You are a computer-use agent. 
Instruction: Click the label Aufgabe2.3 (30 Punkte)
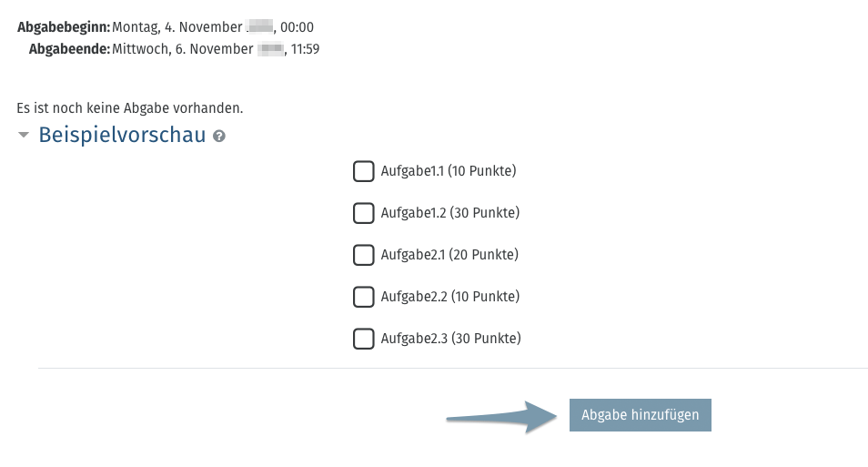point(450,339)
